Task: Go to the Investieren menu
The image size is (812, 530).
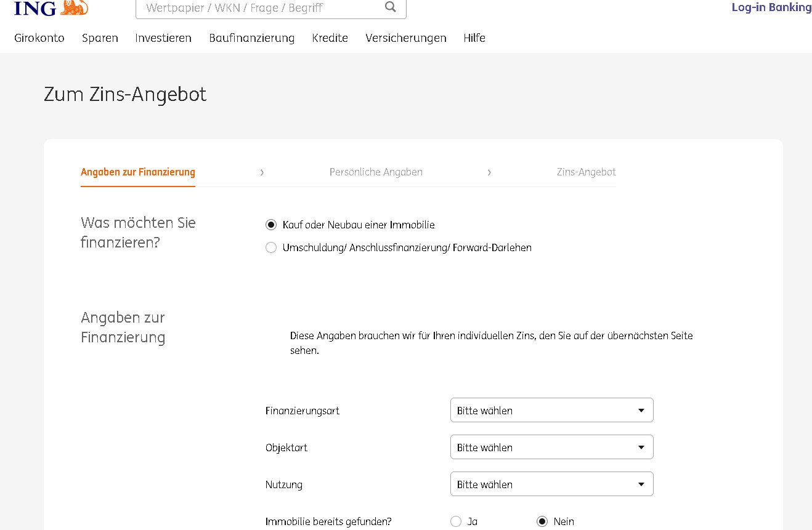Action: pyautogui.click(x=163, y=38)
